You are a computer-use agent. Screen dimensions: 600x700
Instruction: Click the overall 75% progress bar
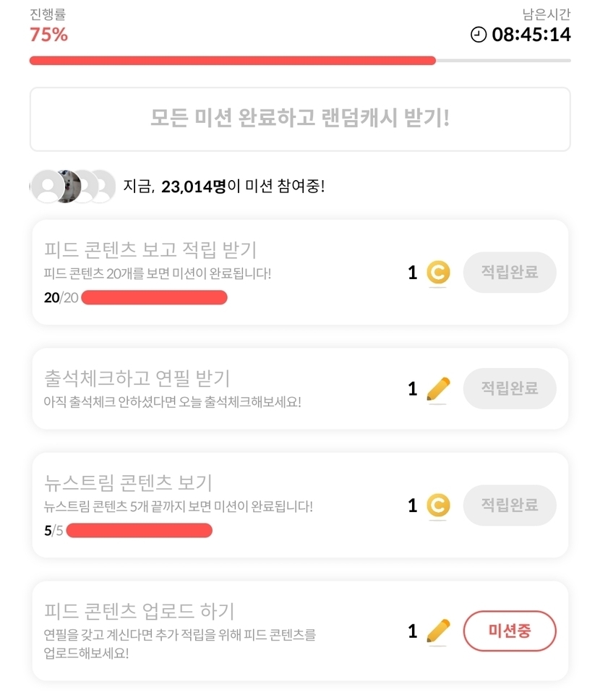click(300, 61)
